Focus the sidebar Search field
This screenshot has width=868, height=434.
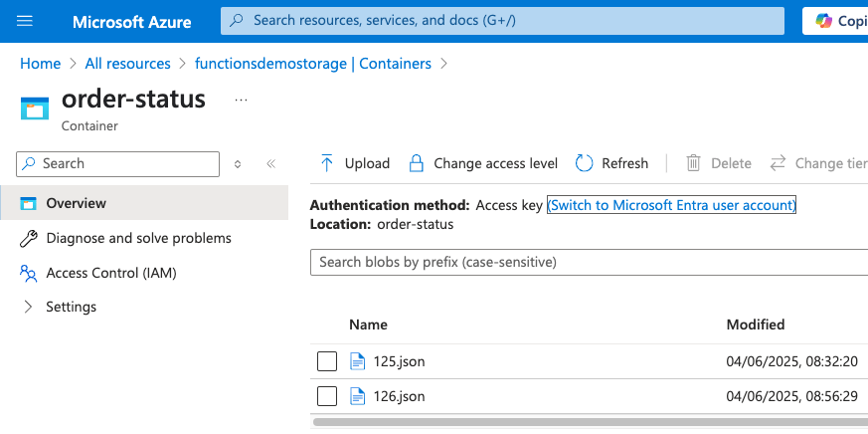118,164
